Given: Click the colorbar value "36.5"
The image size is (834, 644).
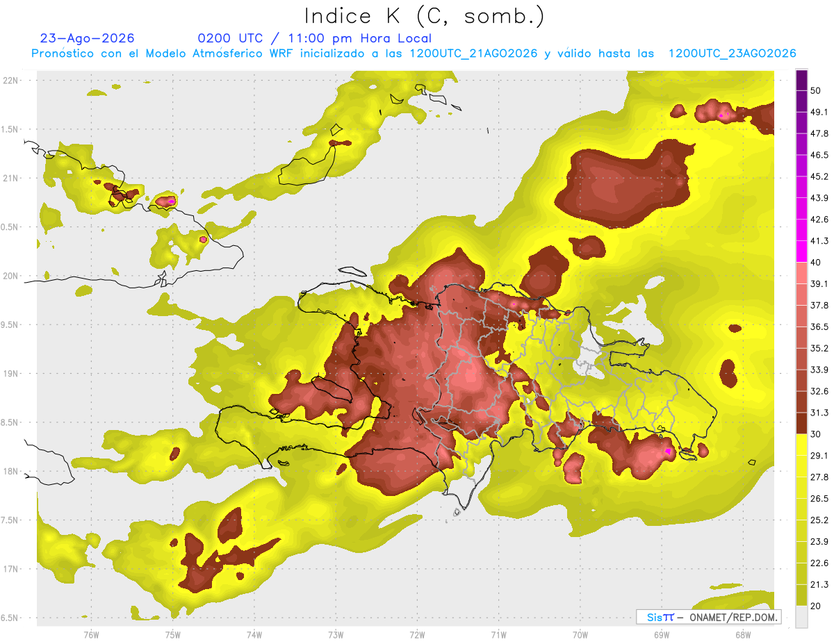Looking at the screenshot, I should pyautogui.click(x=820, y=327).
